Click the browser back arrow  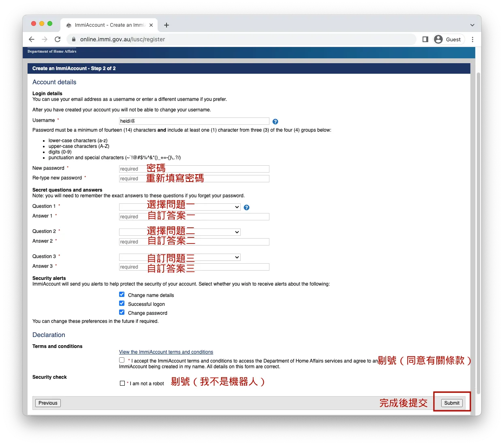click(32, 39)
